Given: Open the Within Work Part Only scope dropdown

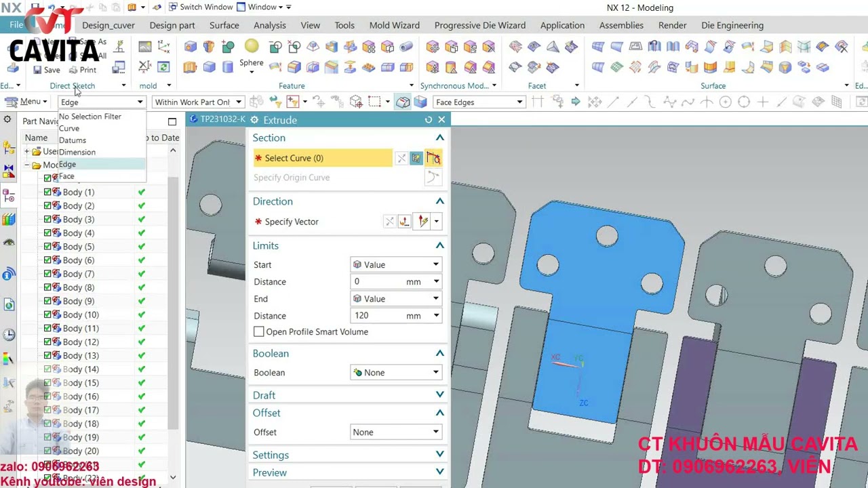Looking at the screenshot, I should (x=197, y=102).
